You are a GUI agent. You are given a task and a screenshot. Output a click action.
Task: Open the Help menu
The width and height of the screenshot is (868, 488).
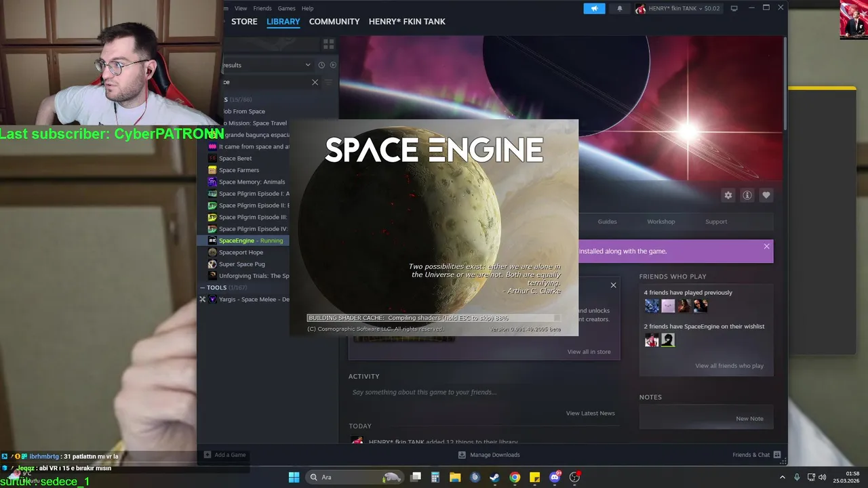click(x=307, y=8)
